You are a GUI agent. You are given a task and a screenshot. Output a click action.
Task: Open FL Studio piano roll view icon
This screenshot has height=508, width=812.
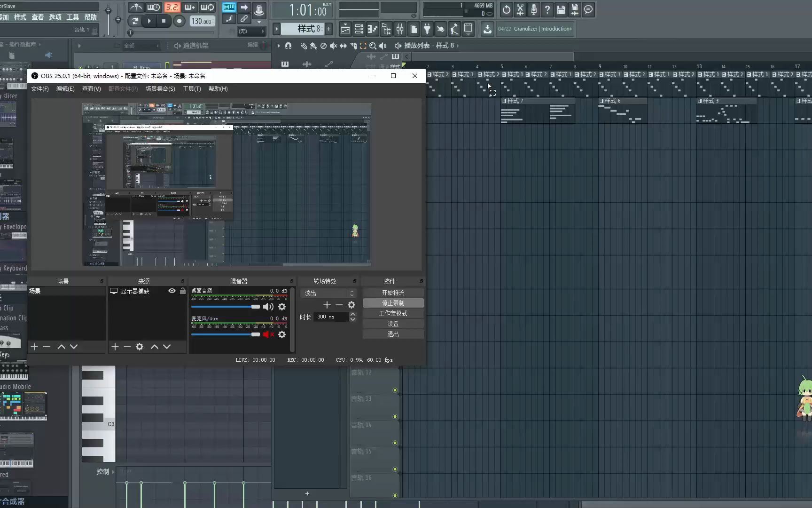pyautogui.click(x=372, y=29)
